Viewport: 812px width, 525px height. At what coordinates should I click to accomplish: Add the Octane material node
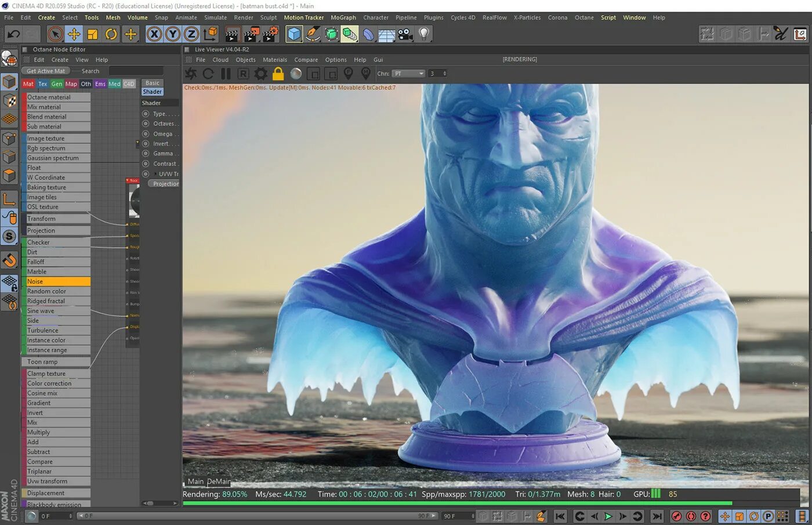pyautogui.click(x=56, y=97)
